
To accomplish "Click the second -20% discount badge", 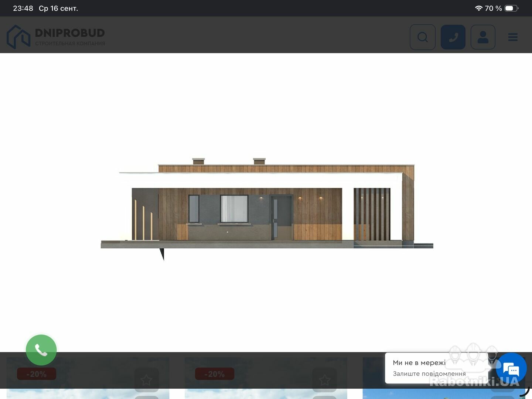I will 215,374.
